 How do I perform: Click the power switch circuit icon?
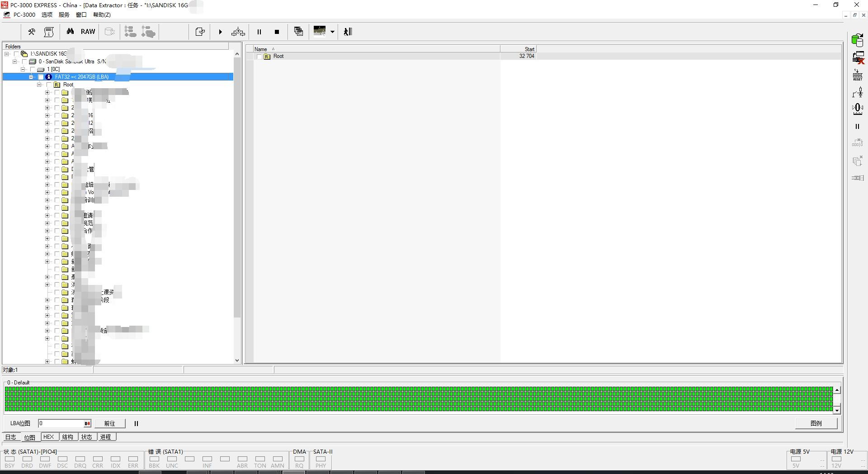coord(858,93)
